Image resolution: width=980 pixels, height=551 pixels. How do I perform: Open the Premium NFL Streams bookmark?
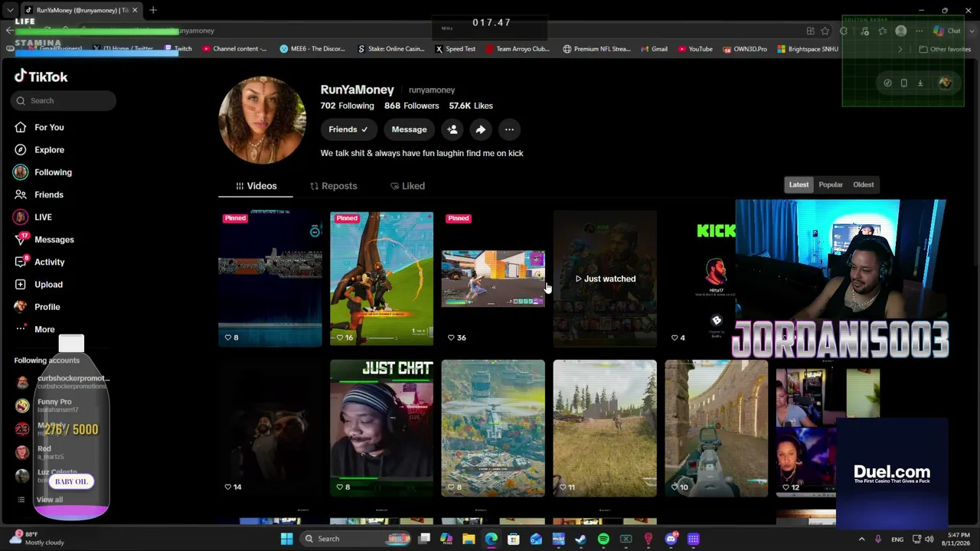[596, 49]
